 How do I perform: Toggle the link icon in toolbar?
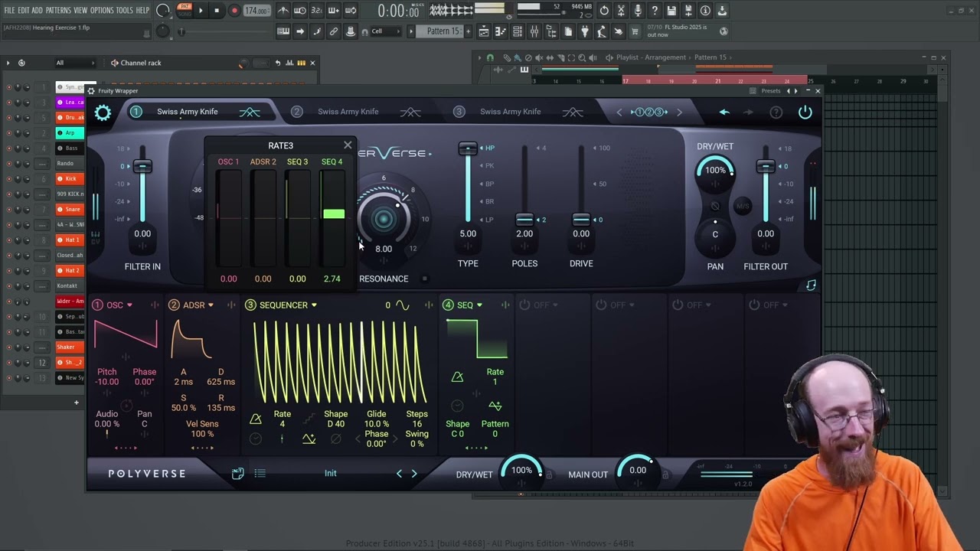(334, 31)
